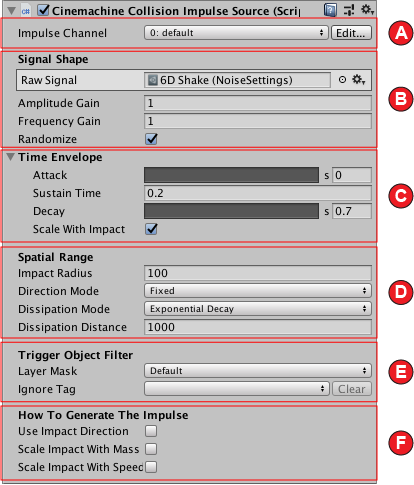
Task: Click the Edit... button for channels
Action: pyautogui.click(x=351, y=33)
